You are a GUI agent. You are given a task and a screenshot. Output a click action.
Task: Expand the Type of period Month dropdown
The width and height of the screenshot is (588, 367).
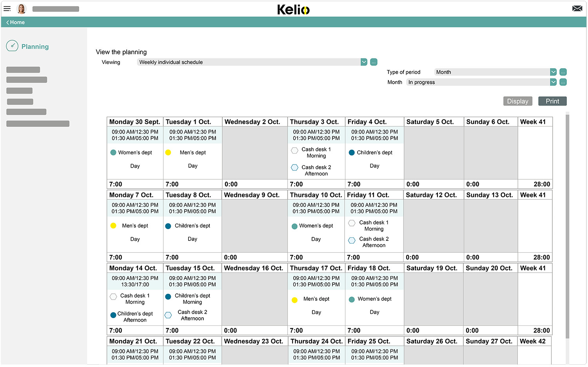553,72
